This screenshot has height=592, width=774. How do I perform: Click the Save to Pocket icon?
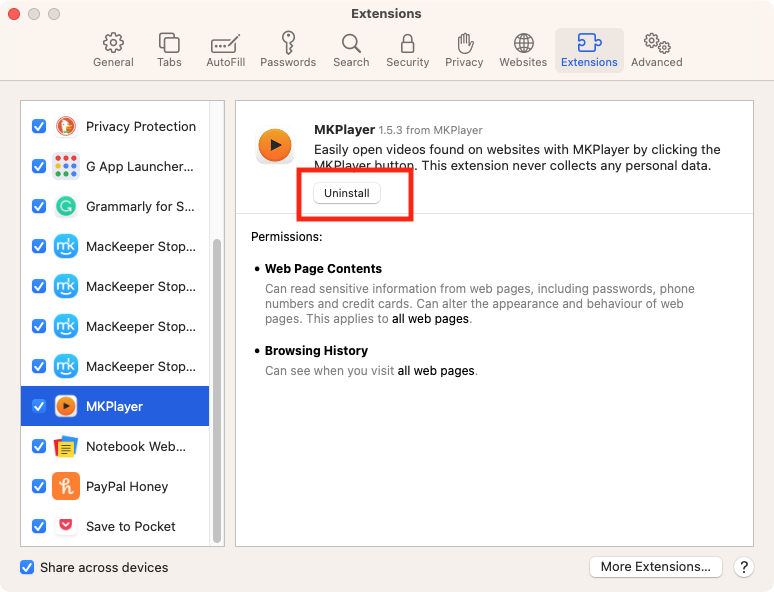click(66, 525)
